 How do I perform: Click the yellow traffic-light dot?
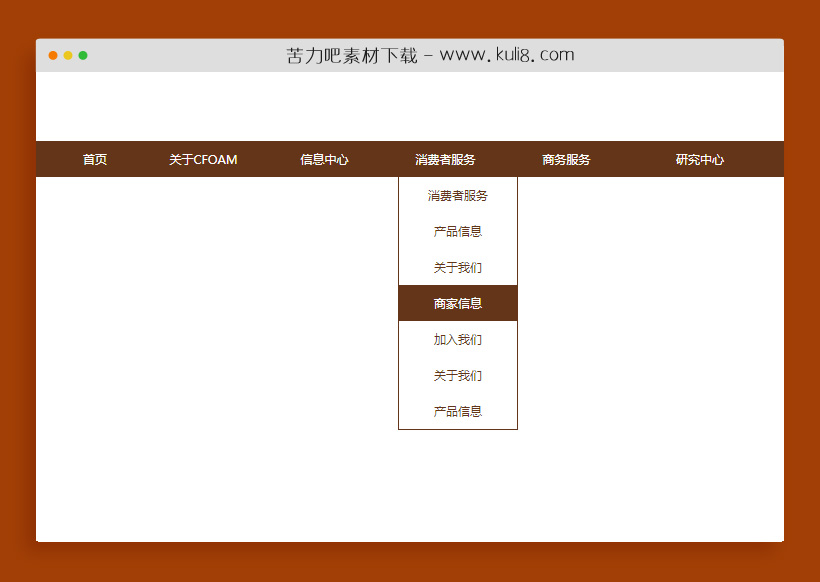[68, 56]
